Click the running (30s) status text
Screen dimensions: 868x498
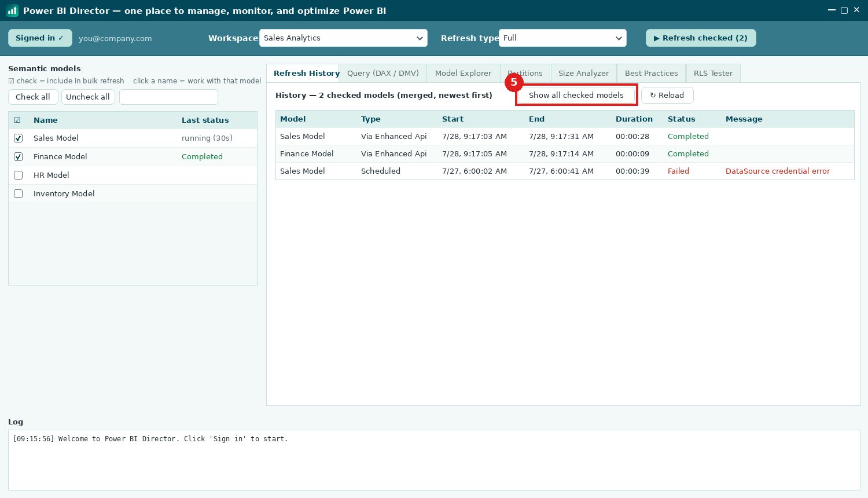[x=207, y=138]
